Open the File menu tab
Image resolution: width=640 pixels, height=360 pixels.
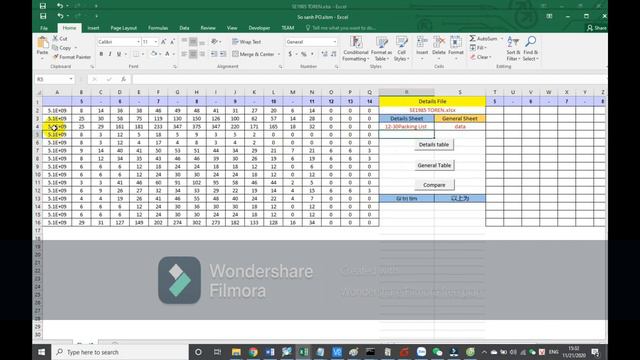(44, 28)
